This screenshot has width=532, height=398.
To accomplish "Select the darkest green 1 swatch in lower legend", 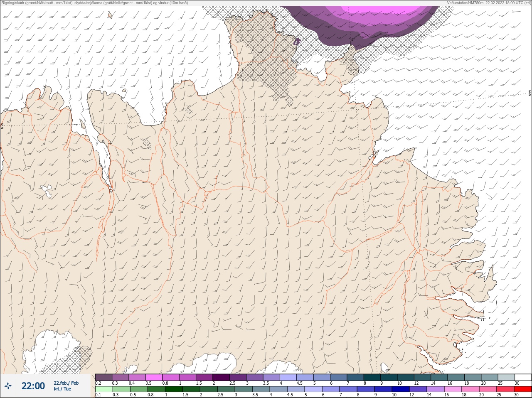I will [x=174, y=389].
